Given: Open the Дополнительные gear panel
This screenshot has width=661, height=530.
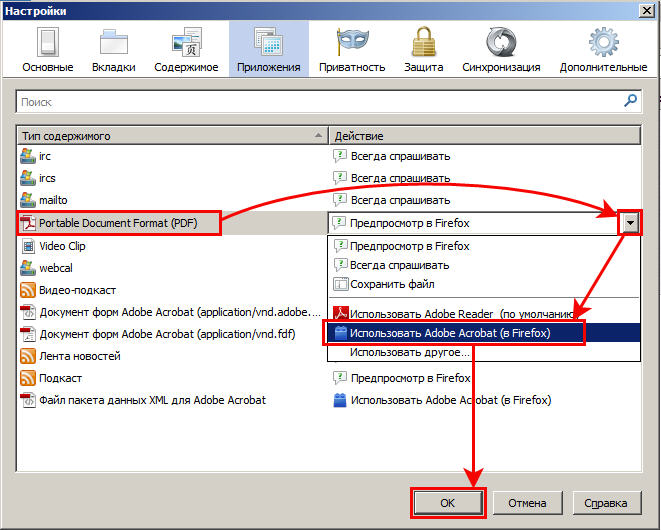Looking at the screenshot, I should point(603,50).
